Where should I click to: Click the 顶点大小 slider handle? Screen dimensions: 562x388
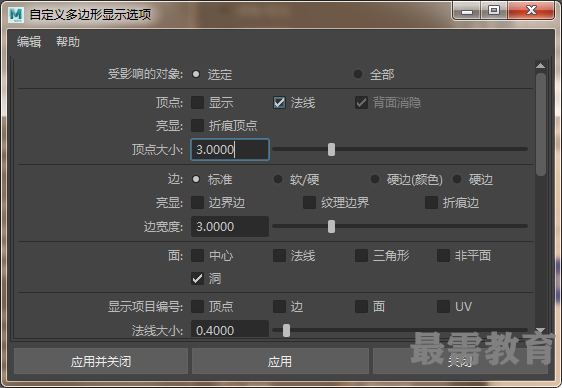(x=332, y=149)
